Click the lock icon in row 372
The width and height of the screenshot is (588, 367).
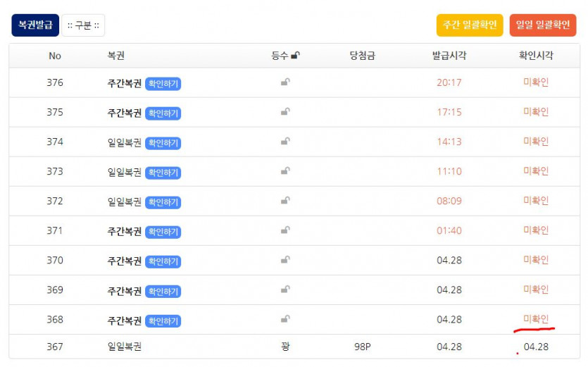click(x=285, y=201)
